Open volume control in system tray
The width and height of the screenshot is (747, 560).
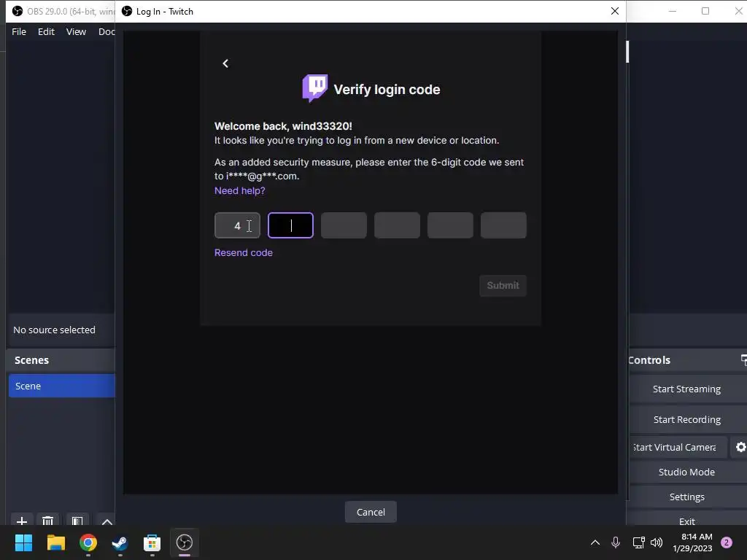tap(657, 542)
